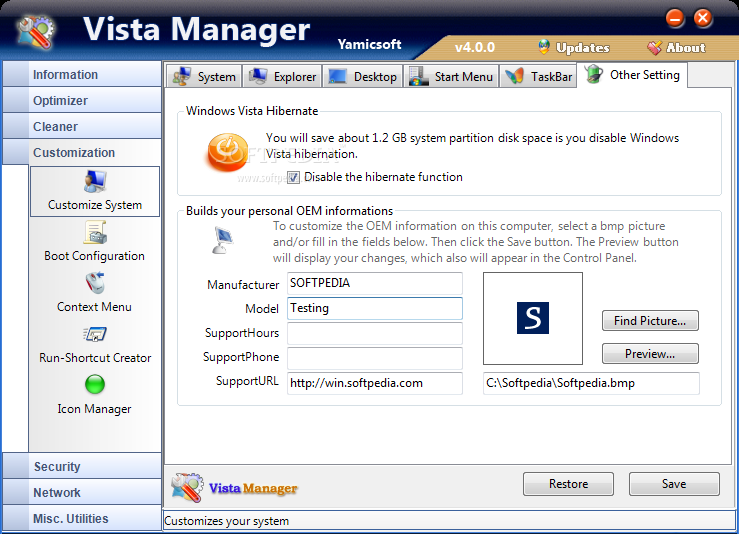Viewport: 739px width, 534px height.
Task: Expand the Information section
Action: [x=82, y=74]
